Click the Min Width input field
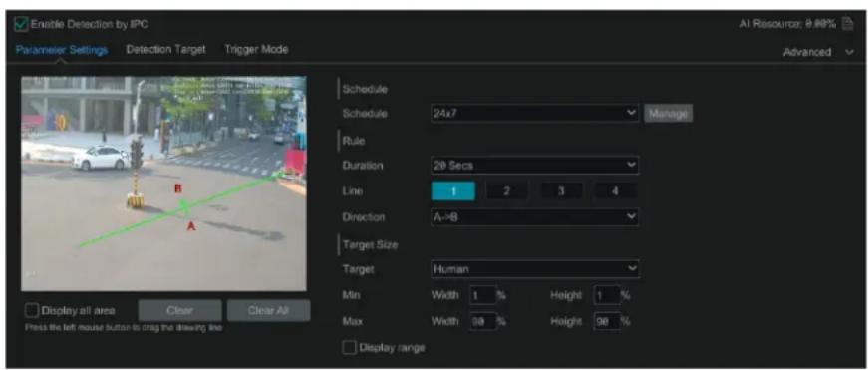The height and width of the screenshot is (370, 868). click(482, 296)
